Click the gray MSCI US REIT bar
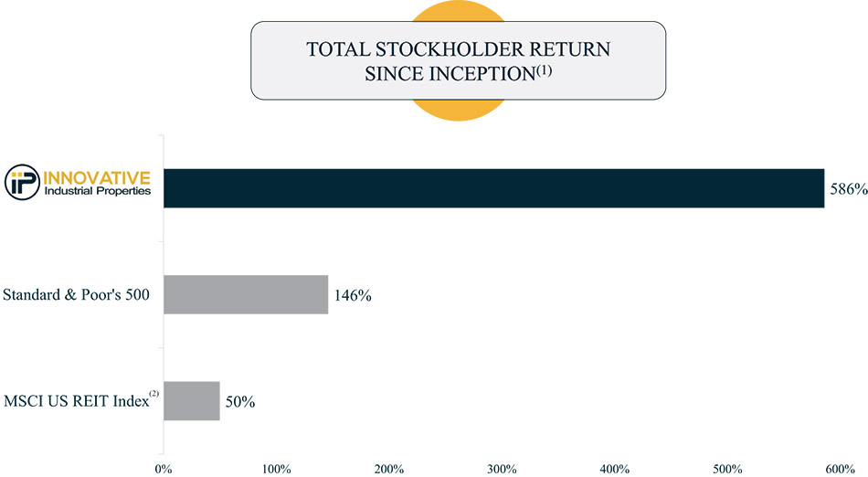868x477 pixels. (x=192, y=401)
